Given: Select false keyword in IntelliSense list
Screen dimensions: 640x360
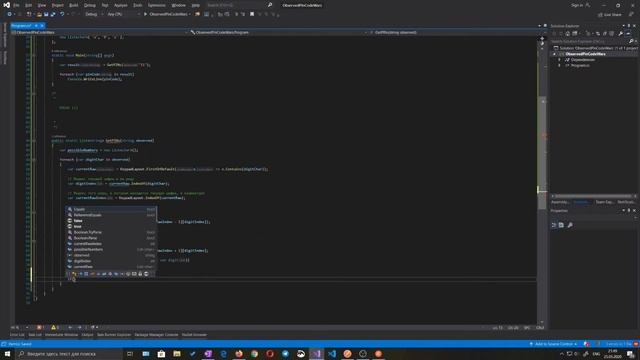Looking at the screenshot, I should click(x=111, y=221).
